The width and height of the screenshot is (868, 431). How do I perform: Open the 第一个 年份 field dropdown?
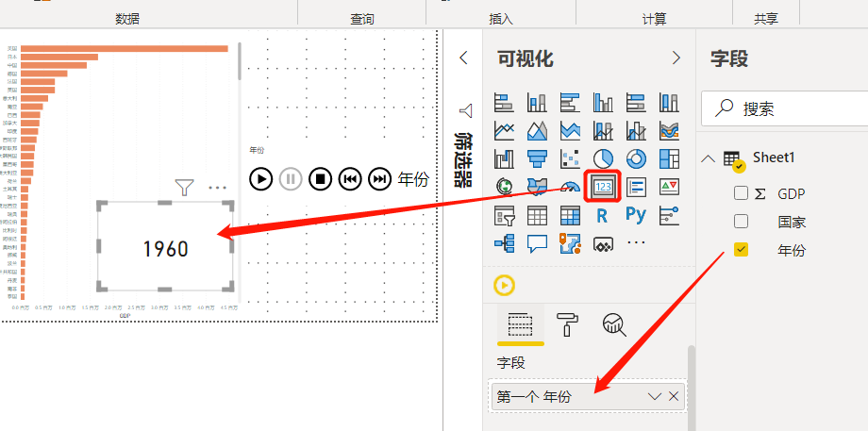pos(655,396)
